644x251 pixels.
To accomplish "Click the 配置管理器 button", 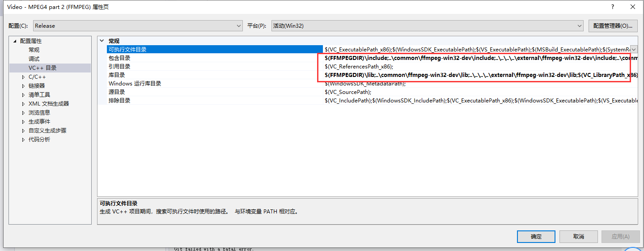I will 613,26.
